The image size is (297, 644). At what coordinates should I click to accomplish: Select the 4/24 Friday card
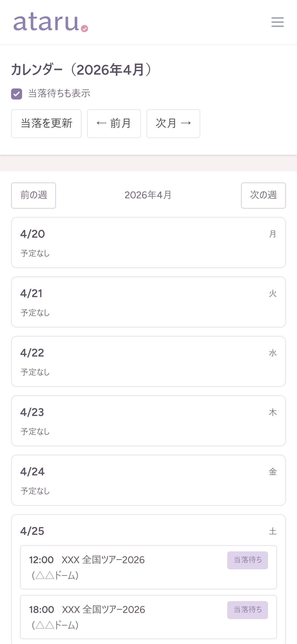click(148, 480)
